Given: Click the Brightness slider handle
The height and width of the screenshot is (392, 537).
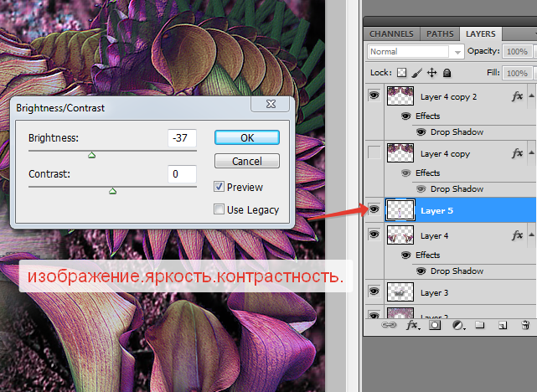Looking at the screenshot, I should pos(91,155).
